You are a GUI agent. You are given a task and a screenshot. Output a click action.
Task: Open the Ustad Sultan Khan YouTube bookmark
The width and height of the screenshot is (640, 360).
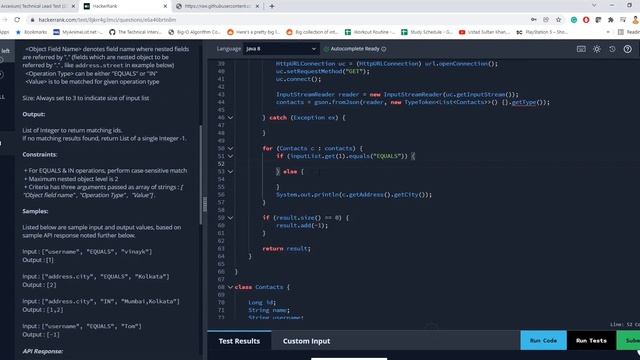pyautogui.click(x=484, y=32)
